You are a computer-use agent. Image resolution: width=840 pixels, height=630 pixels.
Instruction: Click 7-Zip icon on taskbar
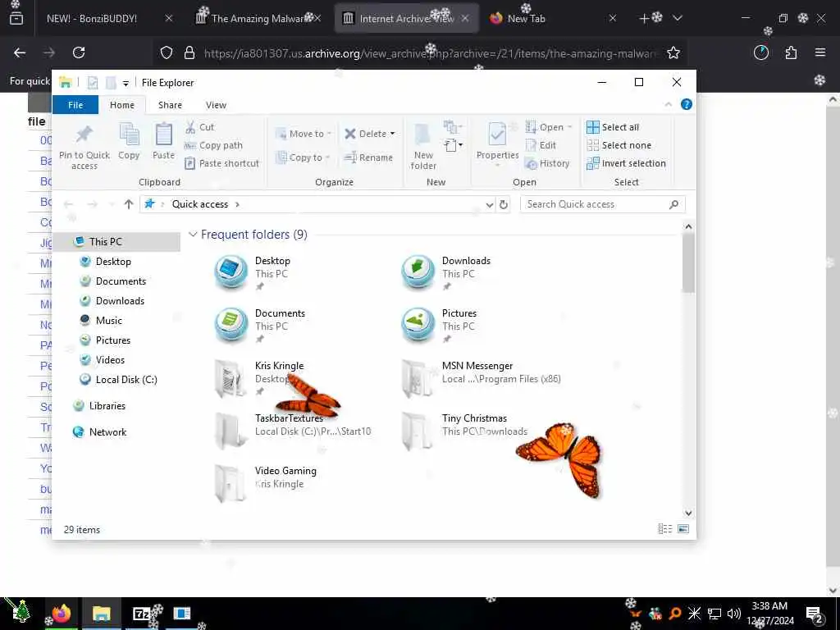tap(141, 613)
